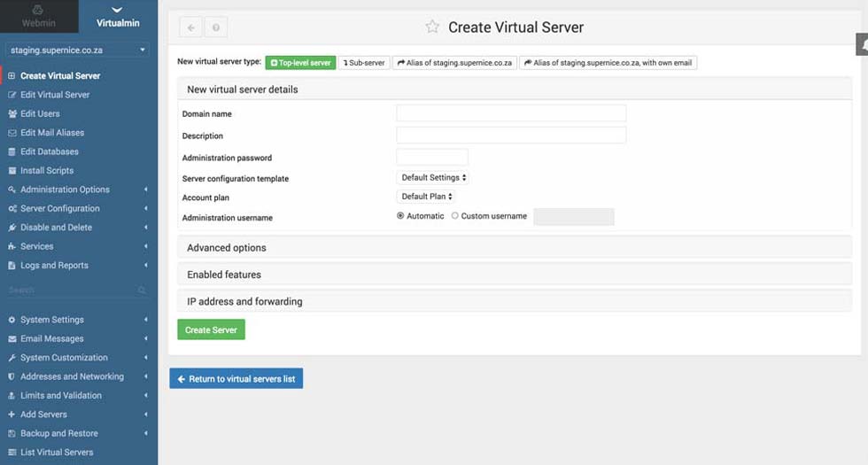Select the Automatic username radio button
The width and height of the screenshot is (868, 465).
tap(400, 216)
